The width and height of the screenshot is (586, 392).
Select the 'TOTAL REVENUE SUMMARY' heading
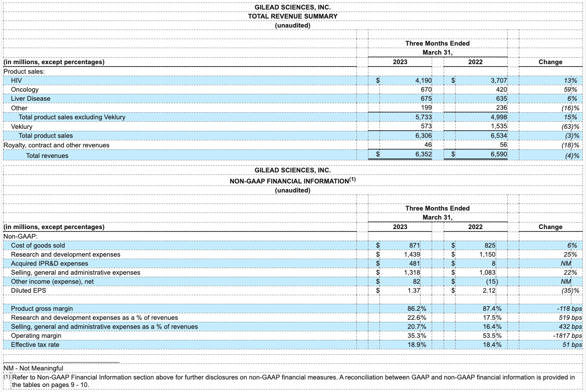click(293, 17)
